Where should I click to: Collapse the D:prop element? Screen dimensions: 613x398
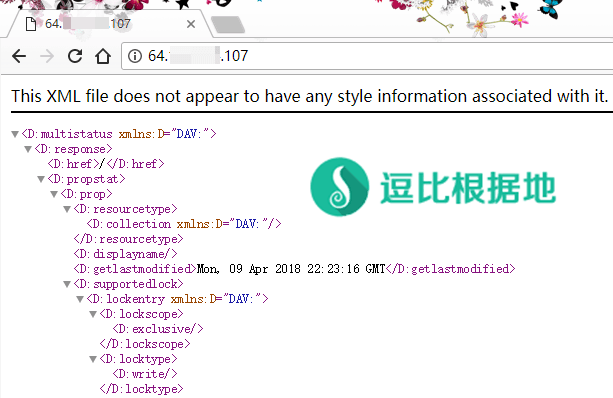[54, 194]
